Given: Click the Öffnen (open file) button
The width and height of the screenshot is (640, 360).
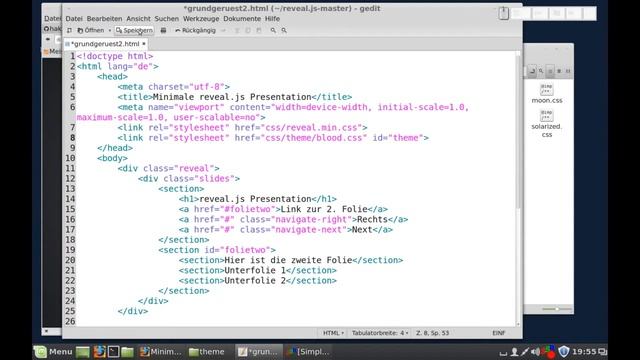Looking at the screenshot, I should [91, 30].
